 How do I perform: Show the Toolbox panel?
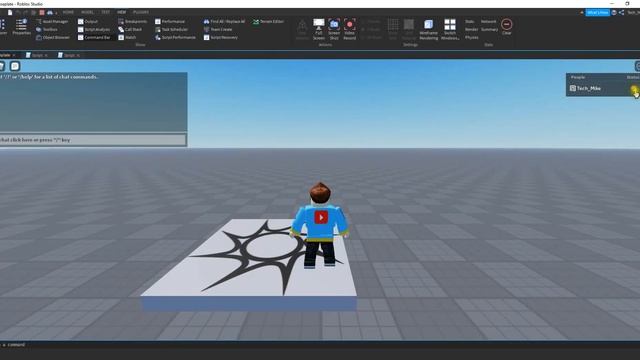point(47,29)
